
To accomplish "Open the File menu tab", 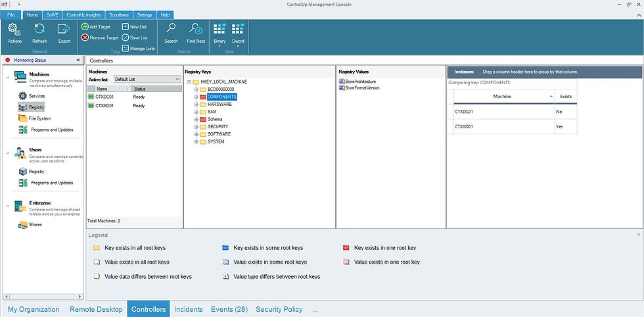I will pyautogui.click(x=11, y=15).
